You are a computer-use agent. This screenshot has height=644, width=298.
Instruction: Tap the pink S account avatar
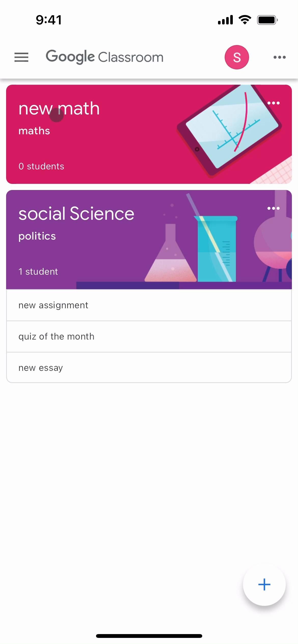237,57
